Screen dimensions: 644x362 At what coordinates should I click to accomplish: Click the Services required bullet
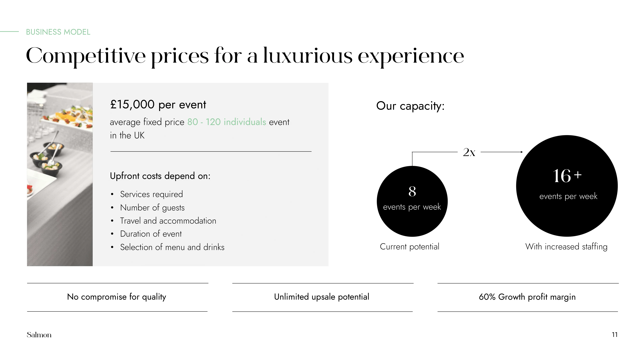click(152, 194)
